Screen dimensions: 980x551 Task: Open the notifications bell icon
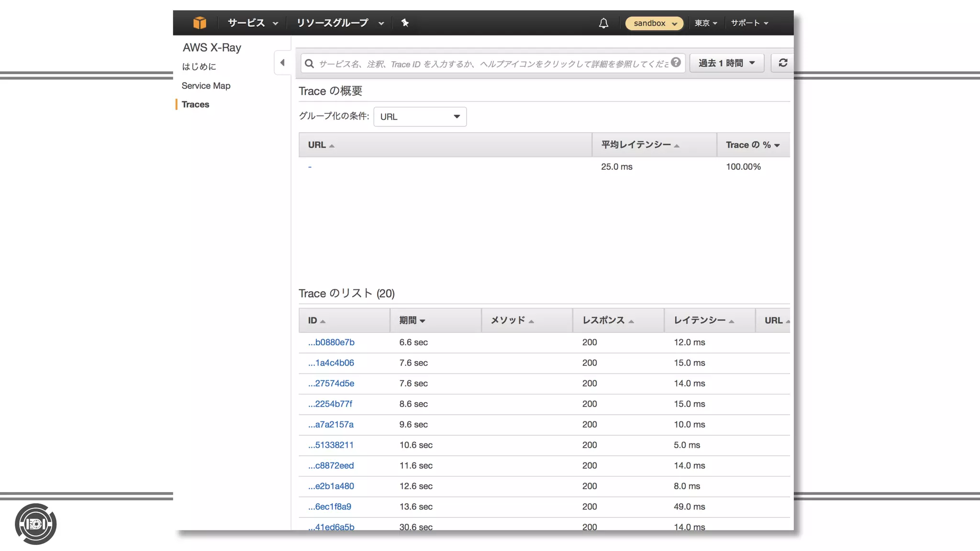603,23
